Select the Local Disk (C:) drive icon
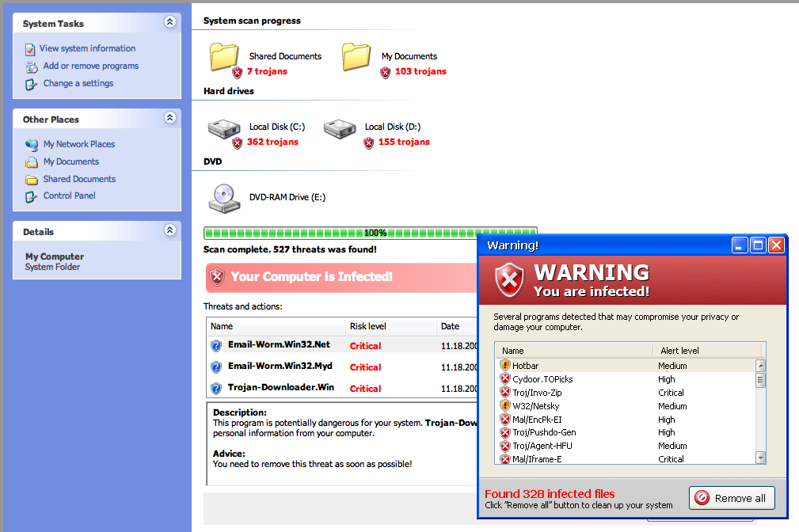This screenshot has height=532, width=799. click(223, 129)
